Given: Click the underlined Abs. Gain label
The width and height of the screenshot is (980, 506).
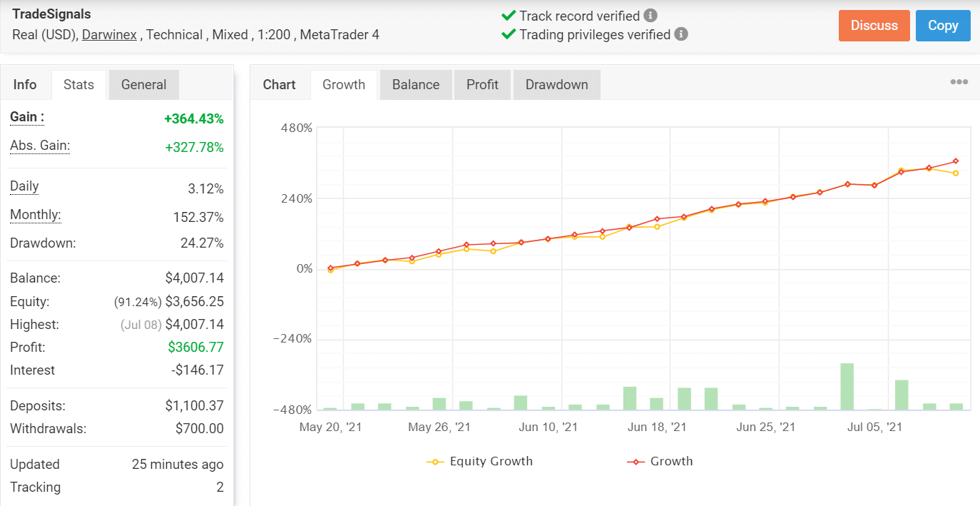Looking at the screenshot, I should pyautogui.click(x=40, y=146).
